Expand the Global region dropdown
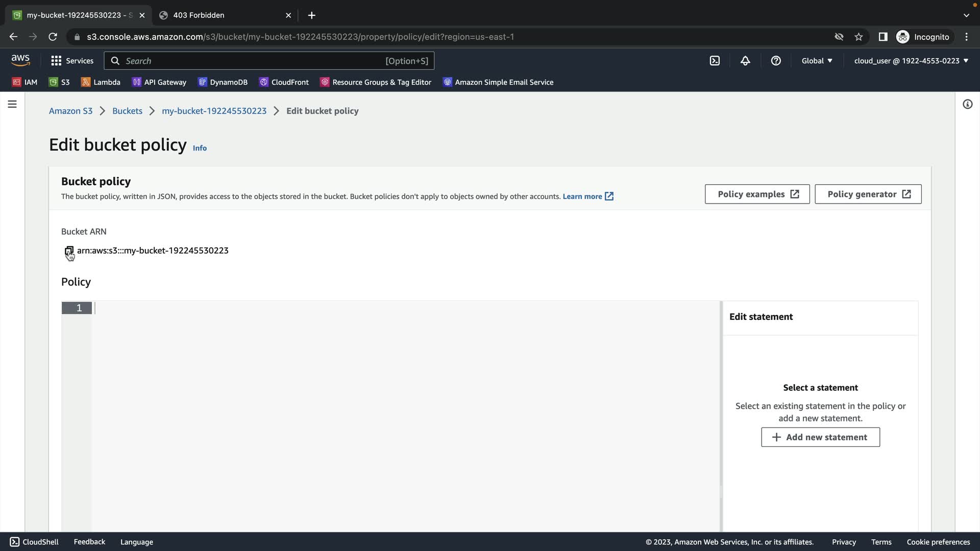 817,61
